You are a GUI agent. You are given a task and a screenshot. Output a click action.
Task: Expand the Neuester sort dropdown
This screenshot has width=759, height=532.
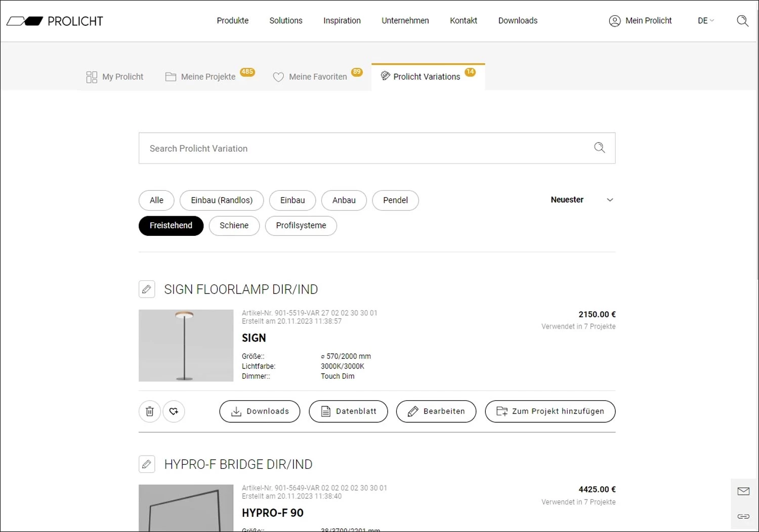[x=582, y=200]
